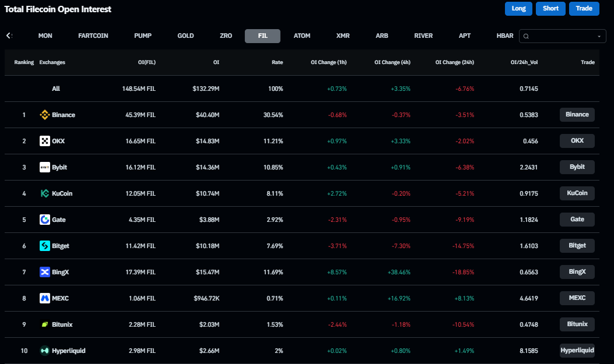Click the KuCoin exchange logo icon

click(44, 193)
